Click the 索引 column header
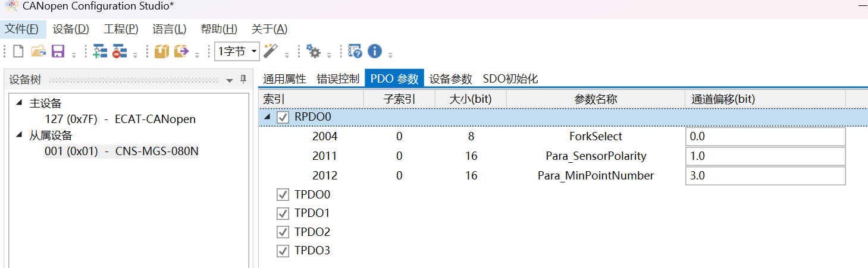 [311, 99]
